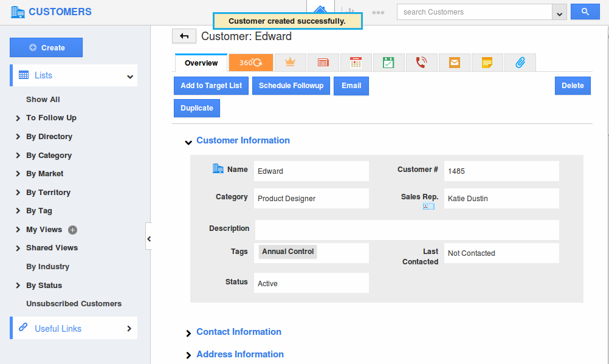
Task: Click the Email button
Action: pos(351,86)
